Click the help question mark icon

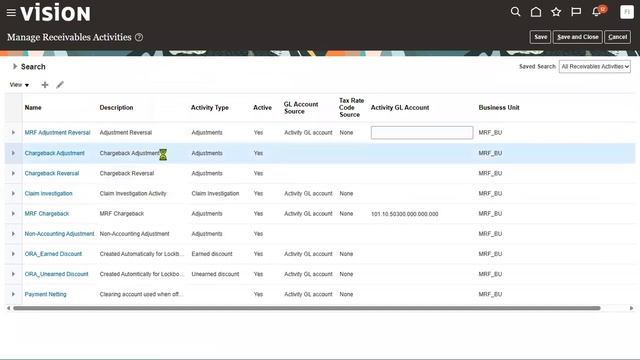[139, 37]
